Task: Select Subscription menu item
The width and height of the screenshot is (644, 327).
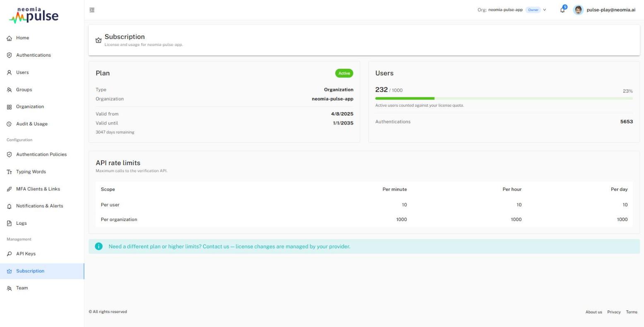Action: tap(42, 271)
